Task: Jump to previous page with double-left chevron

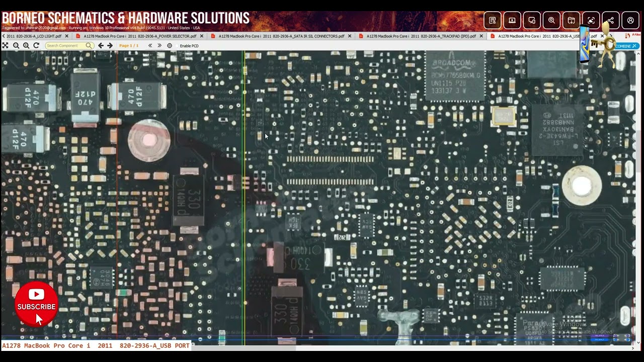Action: (150, 45)
